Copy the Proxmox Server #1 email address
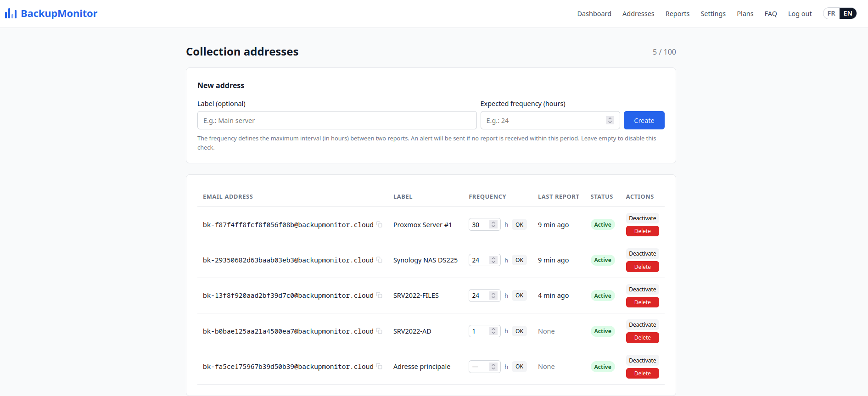 point(379,224)
